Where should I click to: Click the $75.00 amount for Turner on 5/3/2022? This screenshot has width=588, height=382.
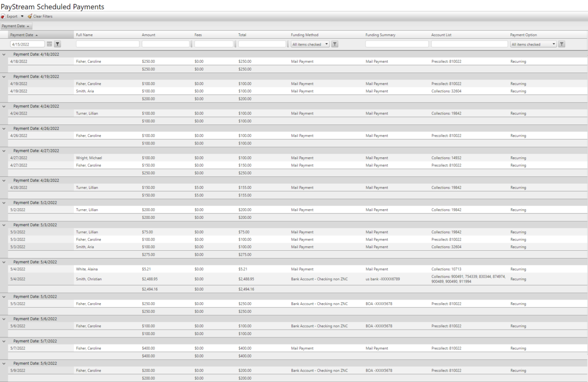(147, 232)
